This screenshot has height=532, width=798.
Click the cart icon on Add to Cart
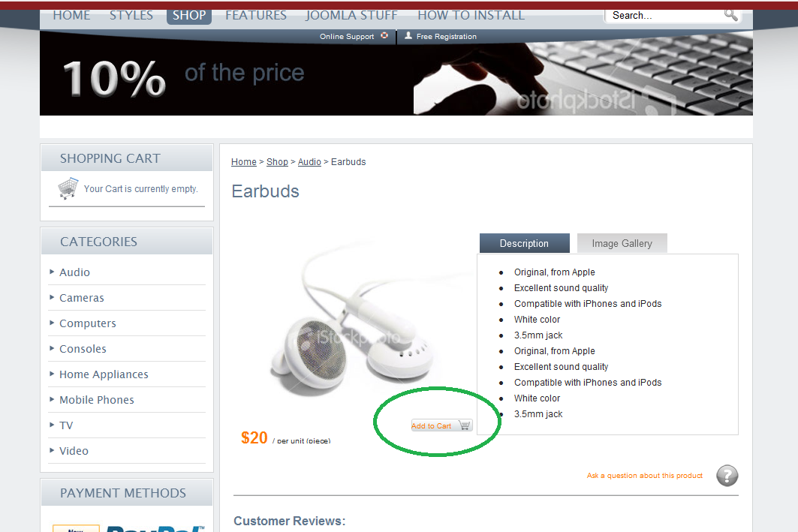[x=464, y=425]
